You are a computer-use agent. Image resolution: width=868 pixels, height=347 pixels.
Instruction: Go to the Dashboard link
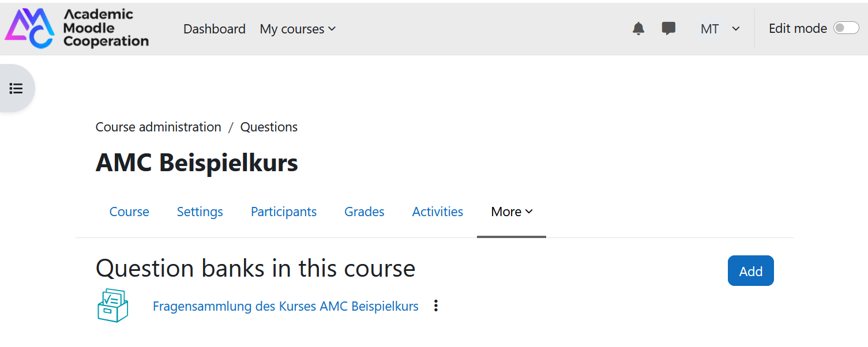215,29
